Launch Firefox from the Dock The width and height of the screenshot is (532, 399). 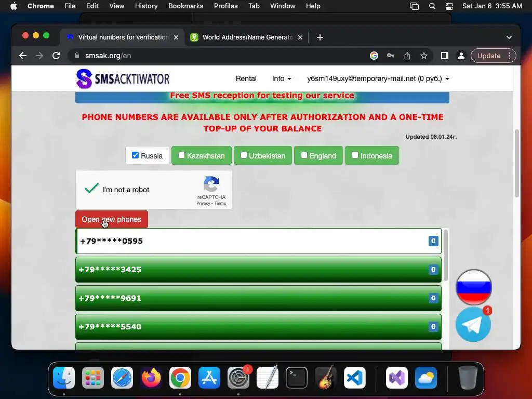click(151, 378)
